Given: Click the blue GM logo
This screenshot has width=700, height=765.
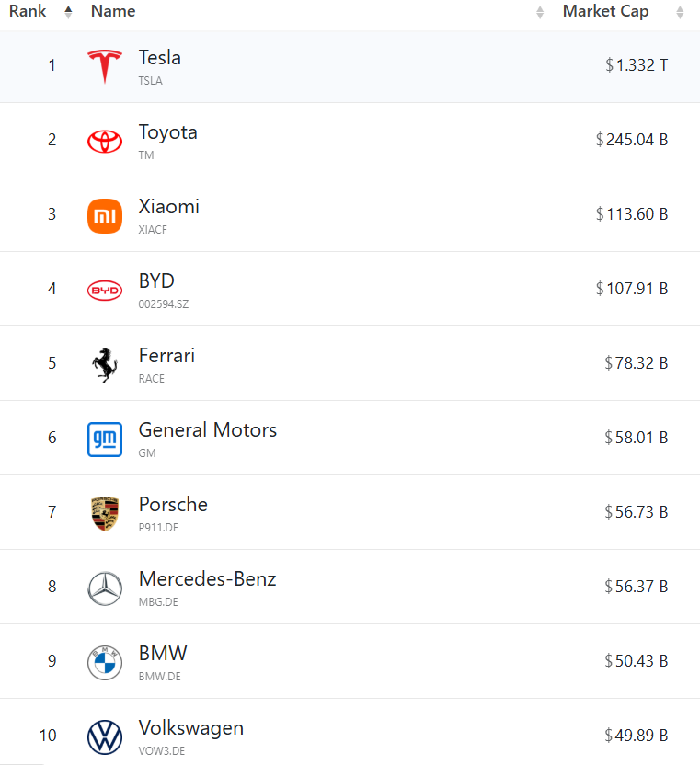Looking at the screenshot, I should [105, 440].
